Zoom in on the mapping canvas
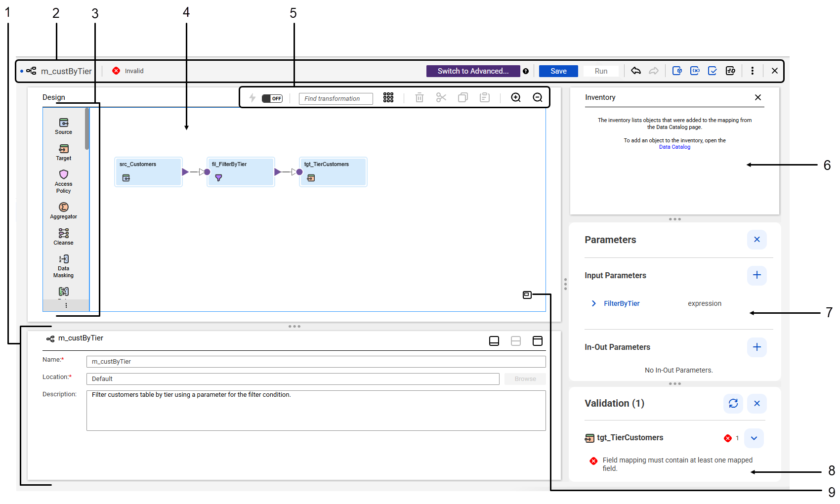Viewport: 840px width, 504px height. 516,97
